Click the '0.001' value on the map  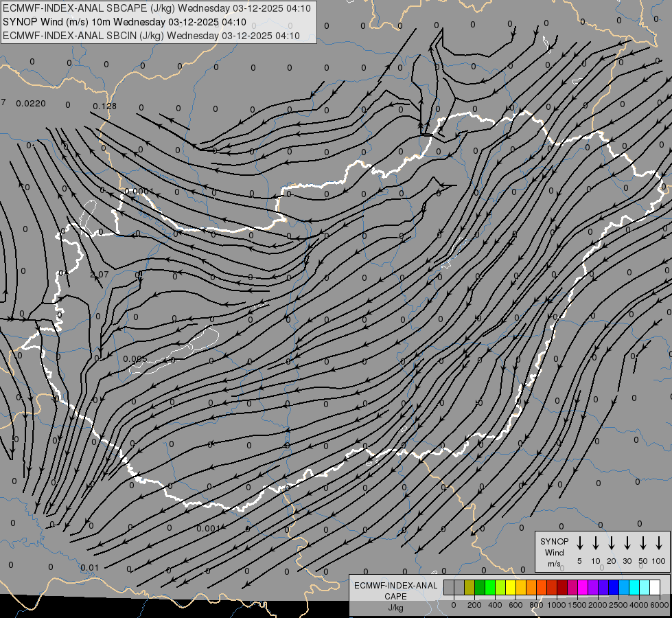click(209, 528)
